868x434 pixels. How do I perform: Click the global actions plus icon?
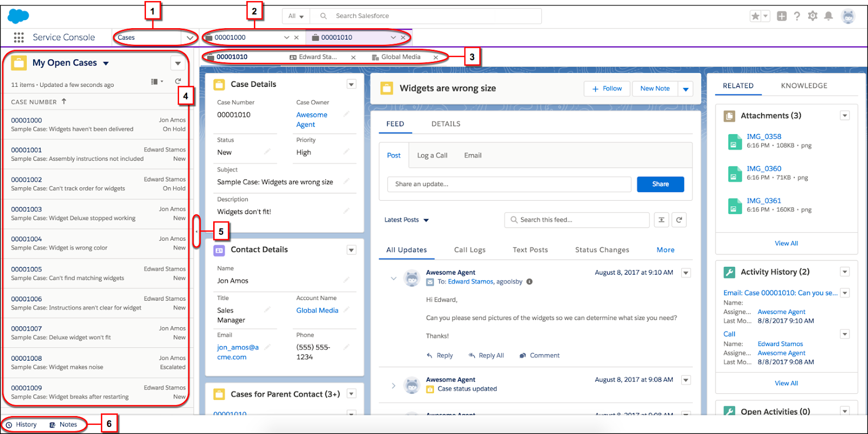[782, 16]
